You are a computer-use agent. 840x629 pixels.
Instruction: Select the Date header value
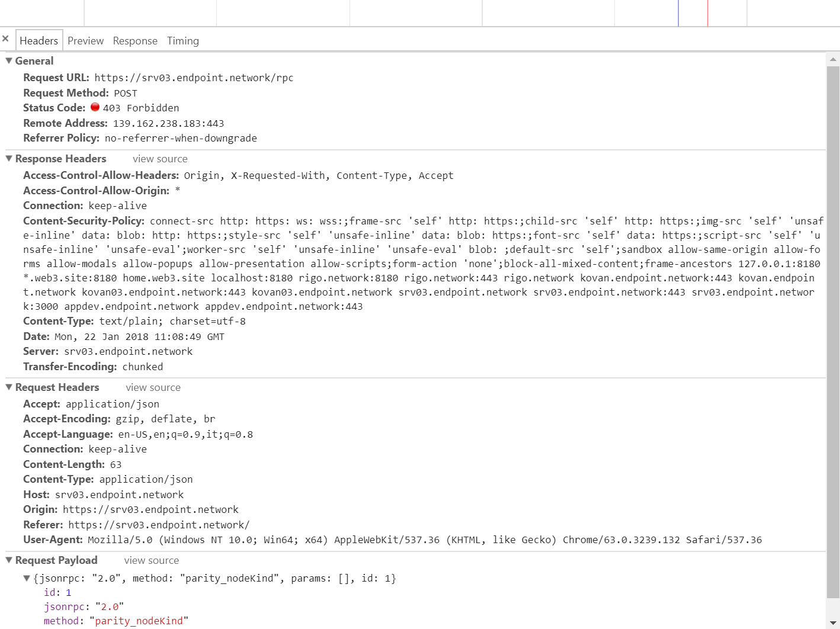pyautogui.click(x=139, y=336)
